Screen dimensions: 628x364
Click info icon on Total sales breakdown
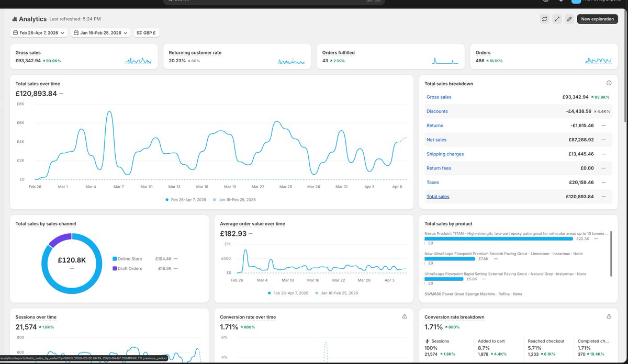[x=609, y=83]
